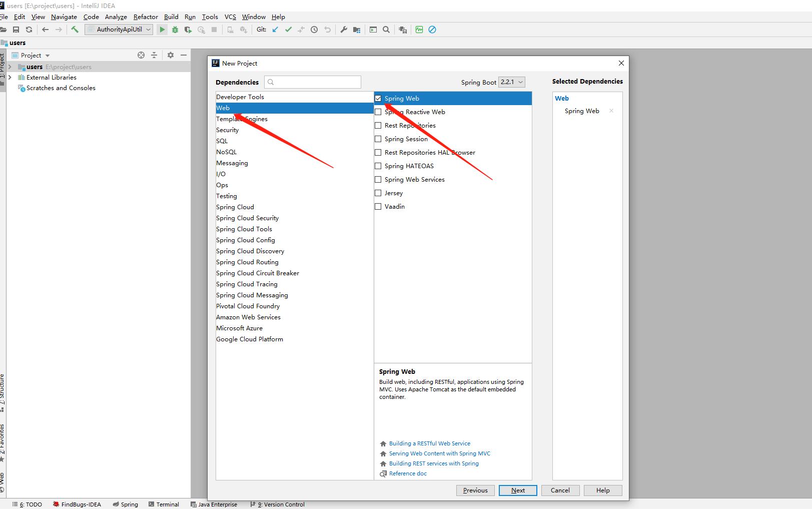The width and height of the screenshot is (812, 509).
Task: Open the AuthorityApiUtil run configuration dropdown
Action: (x=119, y=30)
